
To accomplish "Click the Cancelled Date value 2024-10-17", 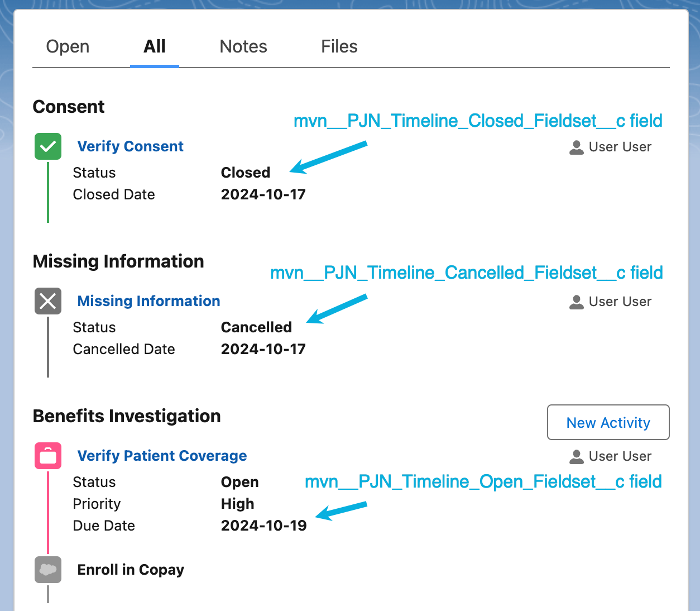I will [263, 349].
